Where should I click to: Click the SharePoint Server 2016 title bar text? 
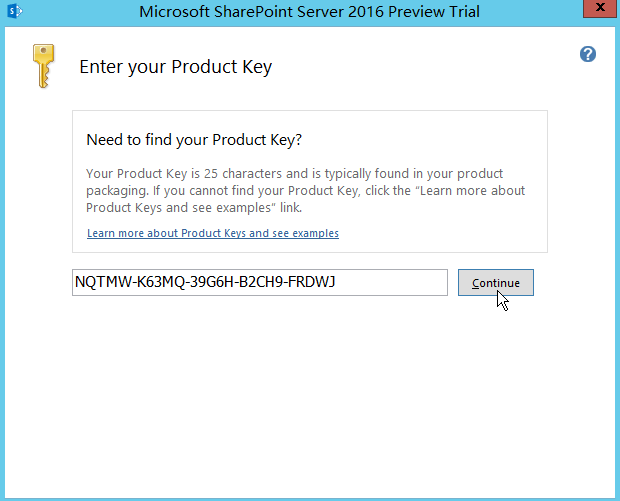pyautogui.click(x=309, y=13)
